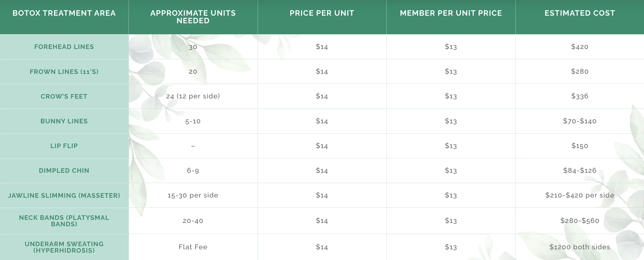
Task: Click the Forehead Lines row label
Action: click(x=64, y=47)
